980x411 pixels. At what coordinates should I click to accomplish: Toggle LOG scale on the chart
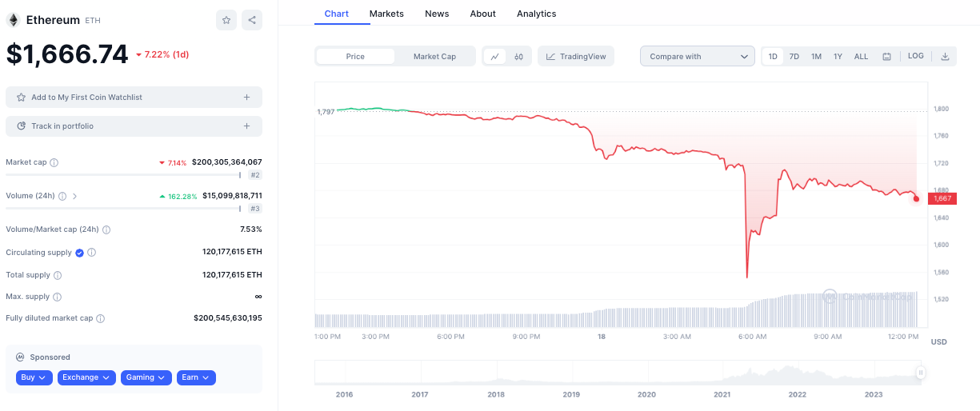click(x=916, y=56)
